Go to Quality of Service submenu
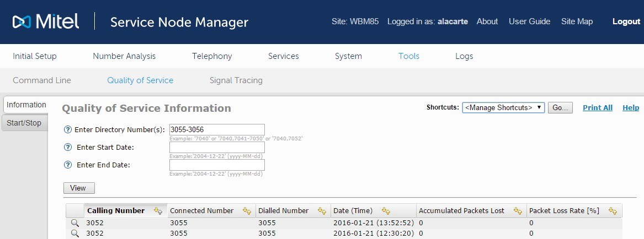 [140, 80]
